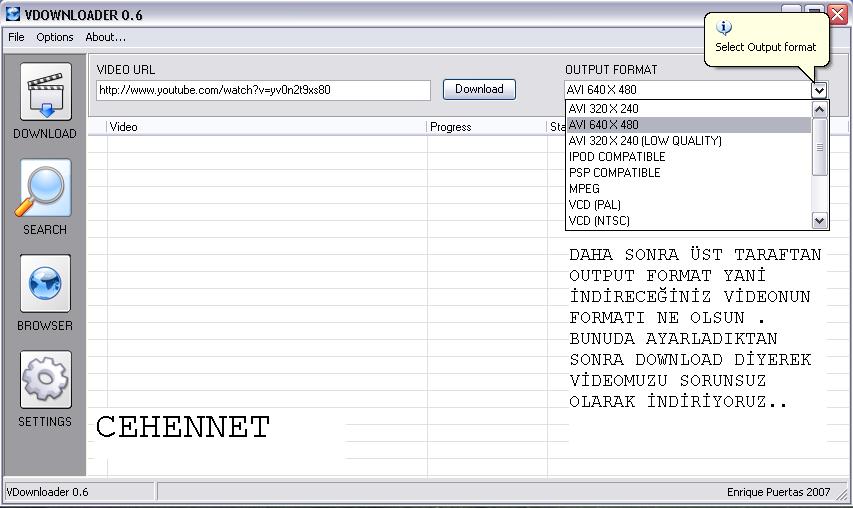Click the Output Format combo box field
This screenshot has width=853, height=508.
point(688,90)
